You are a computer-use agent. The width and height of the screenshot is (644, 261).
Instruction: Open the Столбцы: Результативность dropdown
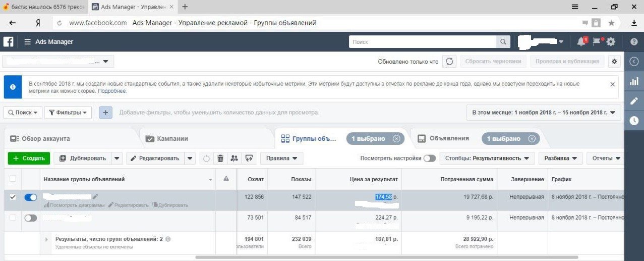pos(487,159)
